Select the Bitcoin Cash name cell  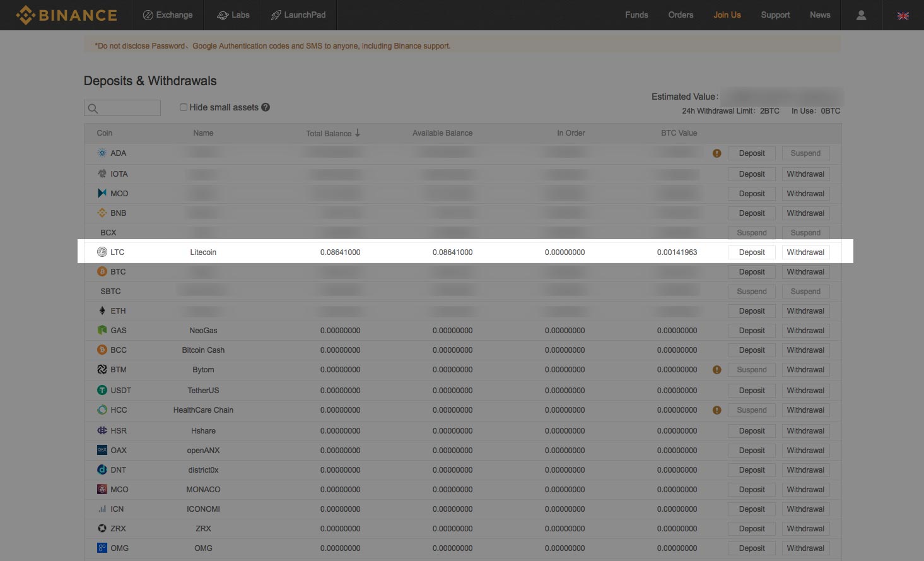tap(203, 350)
